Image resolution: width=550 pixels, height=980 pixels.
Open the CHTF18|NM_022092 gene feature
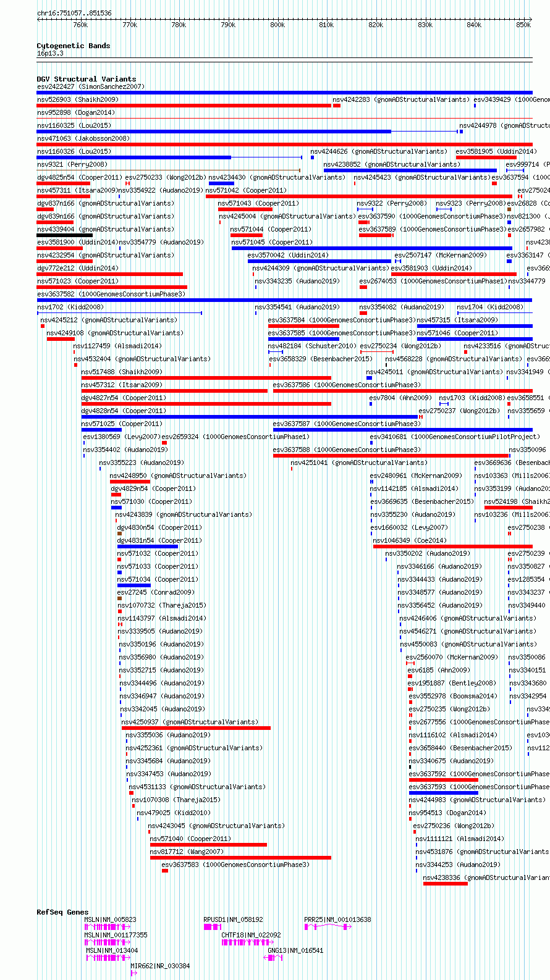coord(247,942)
